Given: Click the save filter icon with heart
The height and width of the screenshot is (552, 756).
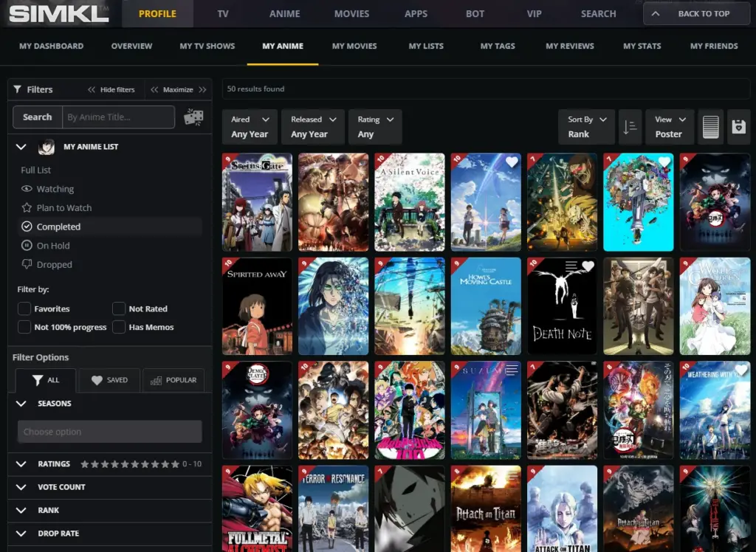Looking at the screenshot, I should pyautogui.click(x=738, y=127).
